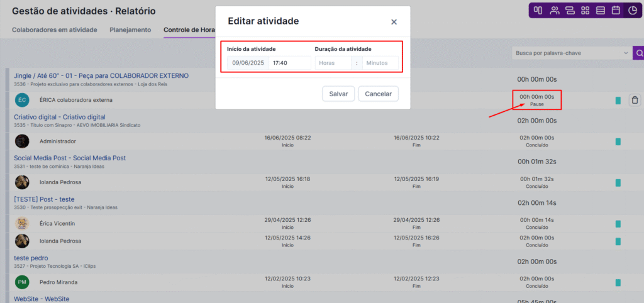Click the teal marker in the ÉRICA row

pos(618,101)
